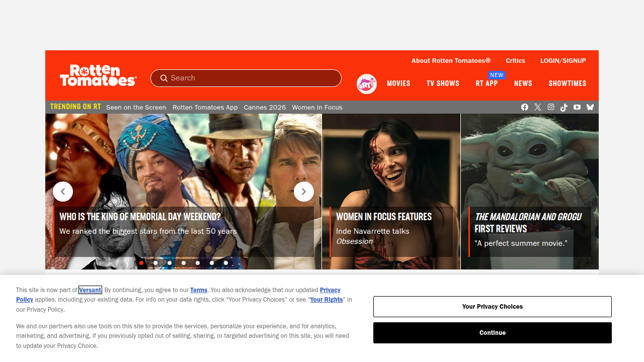Open the Your Rights link
The height and width of the screenshot is (362, 644).
click(x=327, y=300)
